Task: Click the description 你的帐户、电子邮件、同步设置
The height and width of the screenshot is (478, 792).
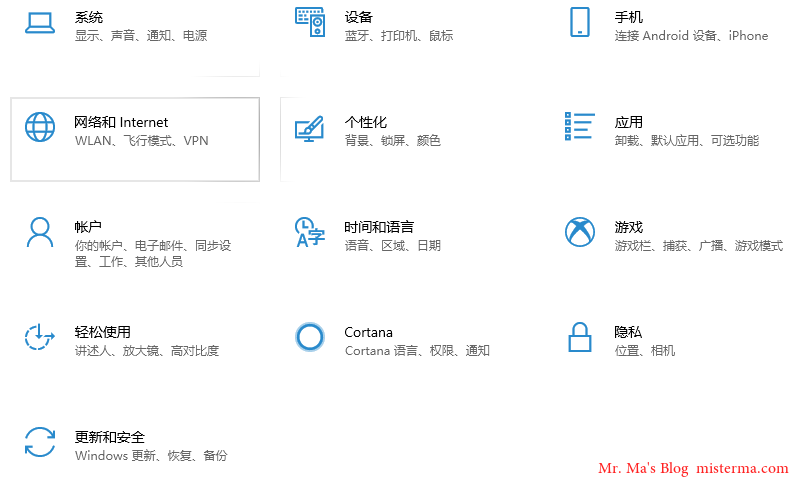Action: tap(153, 254)
